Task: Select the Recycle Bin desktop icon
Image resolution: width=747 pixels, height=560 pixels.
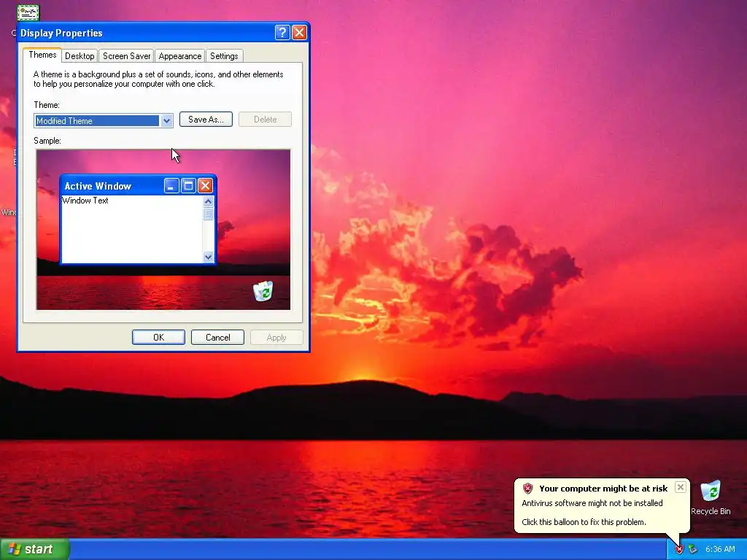Action: coord(711,498)
